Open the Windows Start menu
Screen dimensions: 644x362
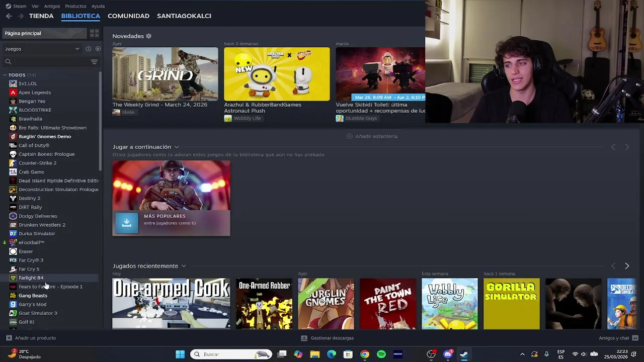tap(180, 354)
